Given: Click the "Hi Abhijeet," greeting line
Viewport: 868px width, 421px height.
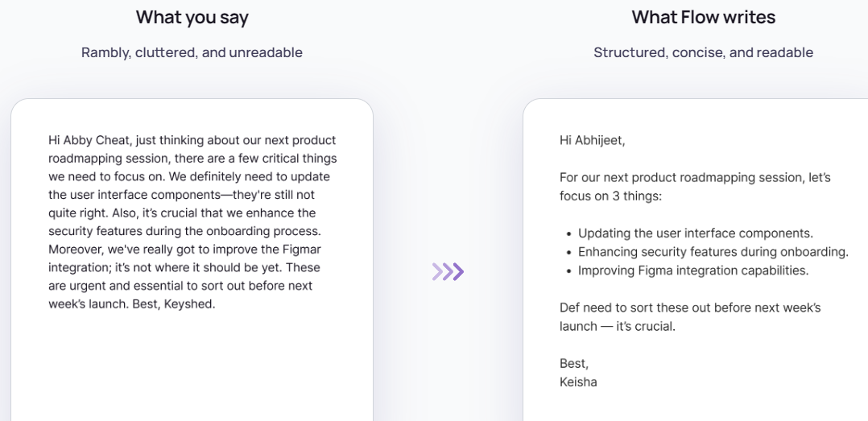Looking at the screenshot, I should [x=592, y=140].
